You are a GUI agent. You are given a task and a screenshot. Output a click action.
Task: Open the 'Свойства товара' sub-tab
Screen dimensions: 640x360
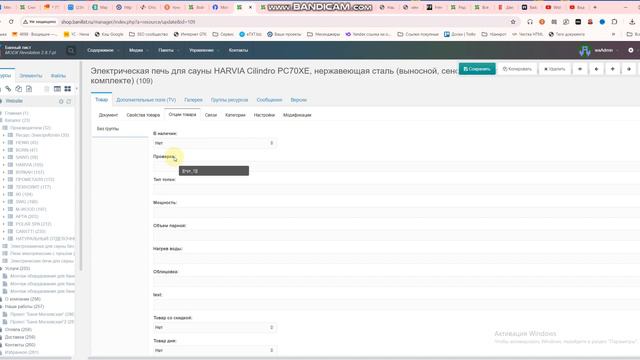[143, 115]
